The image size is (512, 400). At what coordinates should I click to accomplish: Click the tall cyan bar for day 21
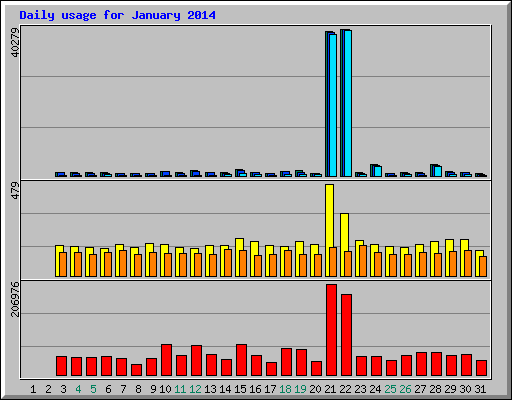[x=333, y=105]
